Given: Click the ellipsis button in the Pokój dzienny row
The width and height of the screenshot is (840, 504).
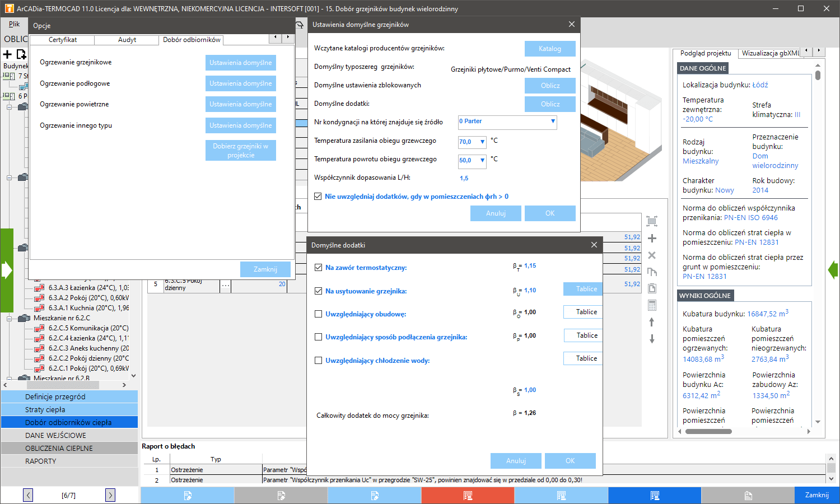Looking at the screenshot, I should coord(225,285).
